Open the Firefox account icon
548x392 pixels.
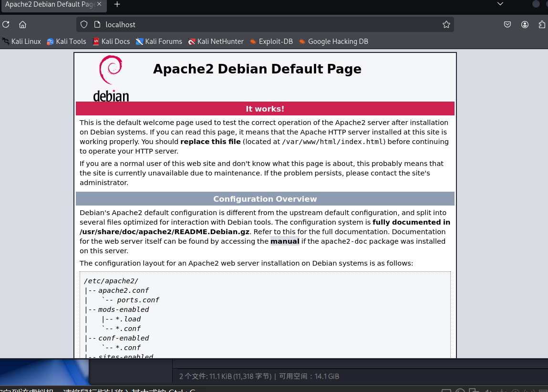tap(525, 24)
